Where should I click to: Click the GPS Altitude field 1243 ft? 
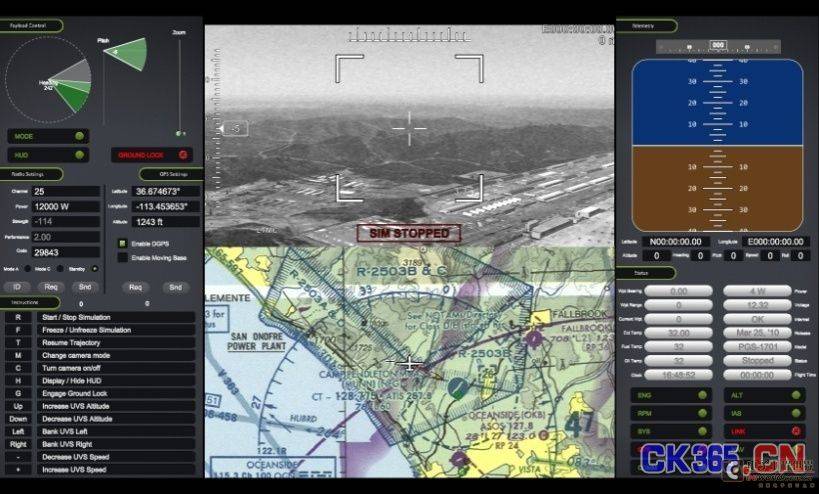166,222
